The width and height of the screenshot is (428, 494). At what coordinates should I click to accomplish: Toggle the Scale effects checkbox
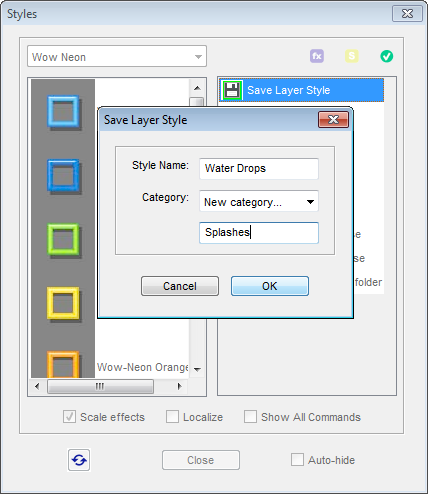pos(69,417)
